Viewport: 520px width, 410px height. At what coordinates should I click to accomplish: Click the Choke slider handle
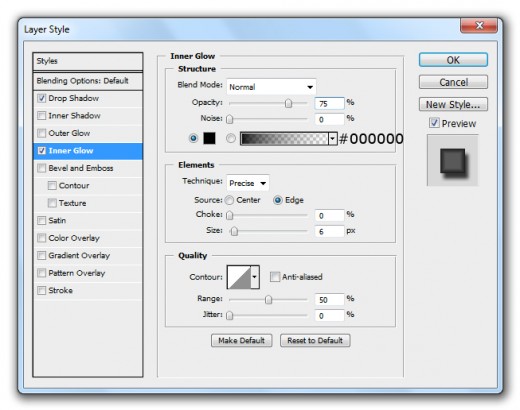pos(230,216)
